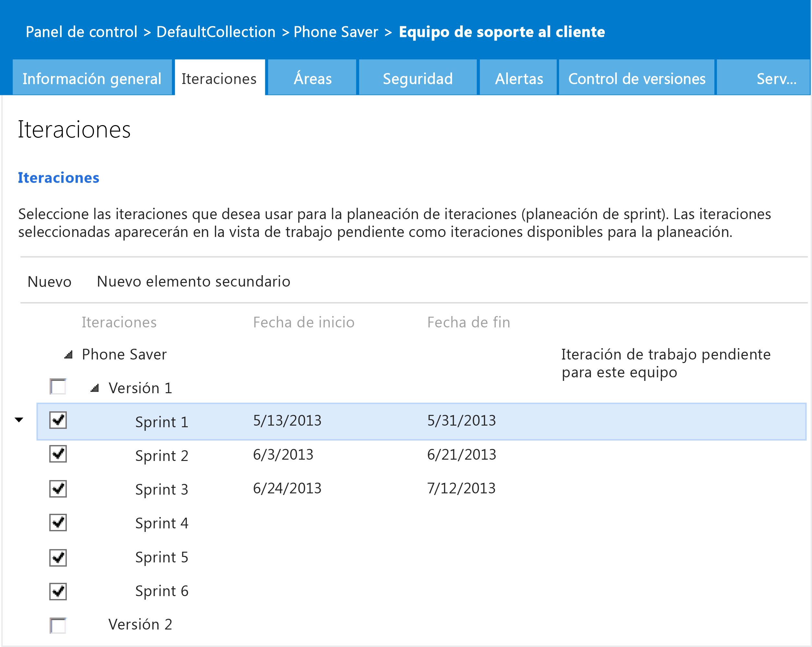Click Nuevo elemento secundario
The width and height of the screenshot is (812, 647).
pos(193,282)
